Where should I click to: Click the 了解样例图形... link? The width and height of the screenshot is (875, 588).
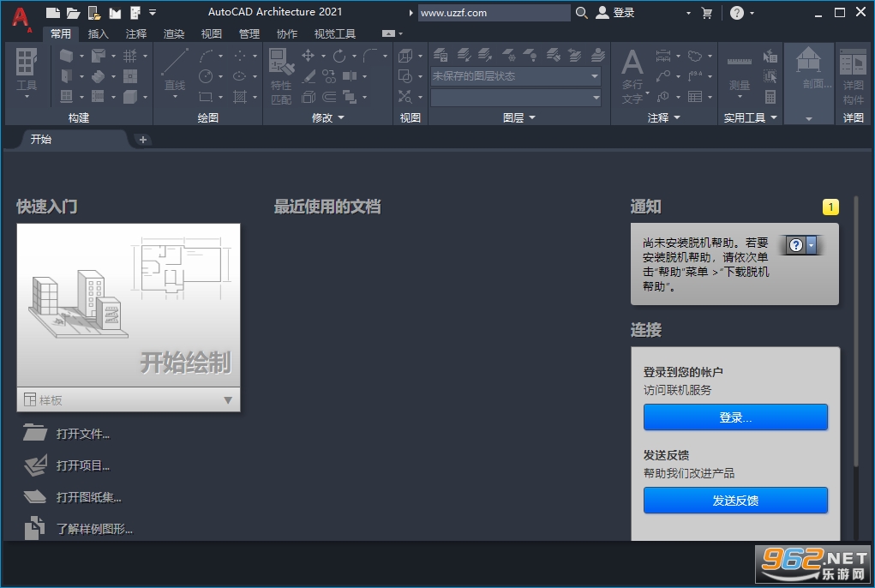(94, 529)
